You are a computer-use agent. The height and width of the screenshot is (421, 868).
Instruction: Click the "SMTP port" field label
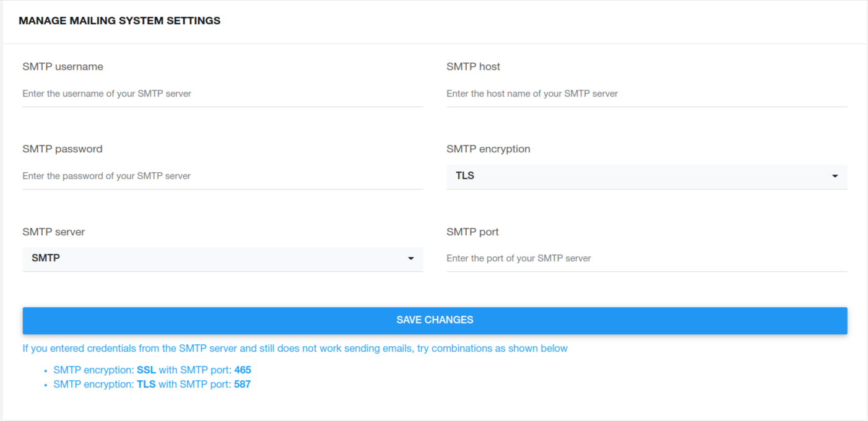(472, 232)
